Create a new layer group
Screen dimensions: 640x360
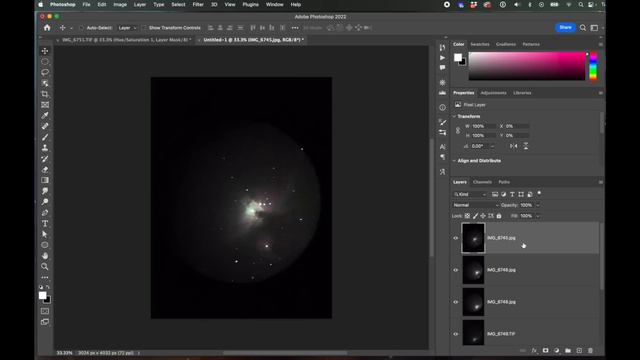568,351
